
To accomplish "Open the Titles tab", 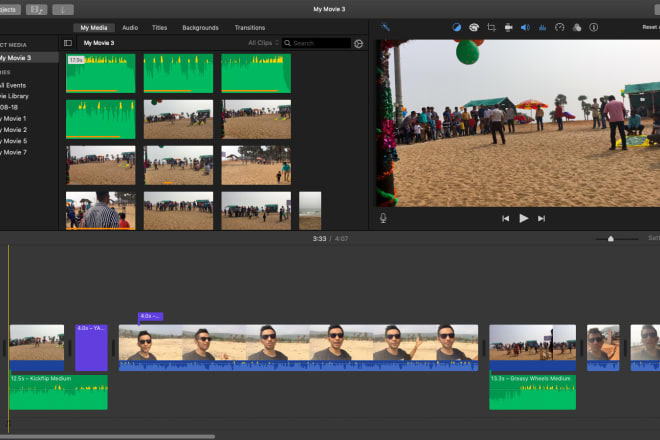I will (x=160, y=28).
